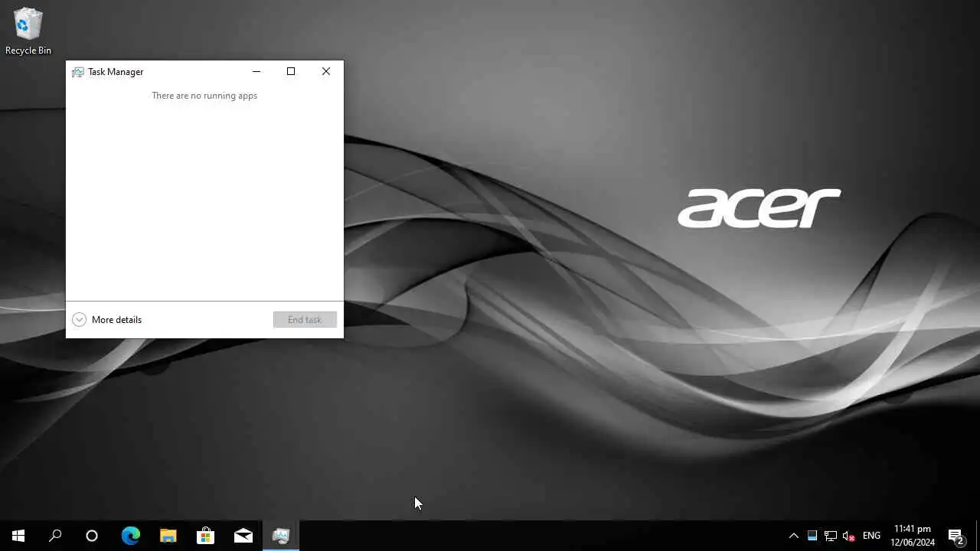Open File Explorer from the taskbar
The height and width of the screenshot is (551, 980).
pyautogui.click(x=168, y=536)
